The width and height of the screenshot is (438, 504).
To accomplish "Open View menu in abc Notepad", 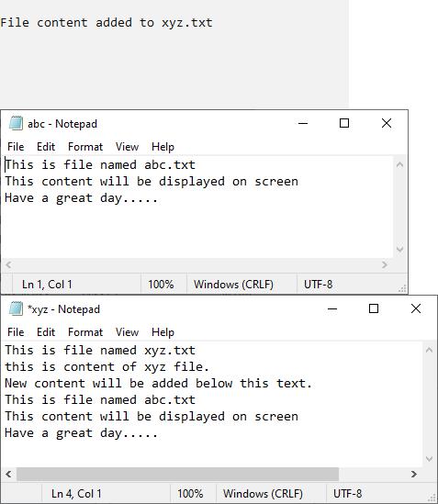I will click(x=128, y=147).
